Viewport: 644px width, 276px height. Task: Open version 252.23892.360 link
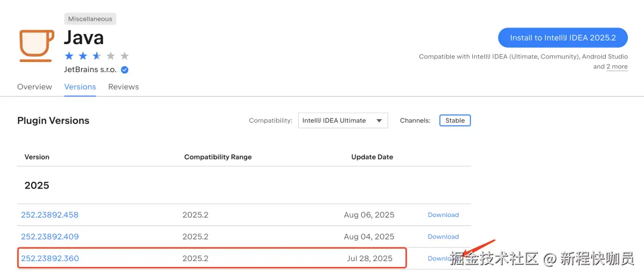50,259
